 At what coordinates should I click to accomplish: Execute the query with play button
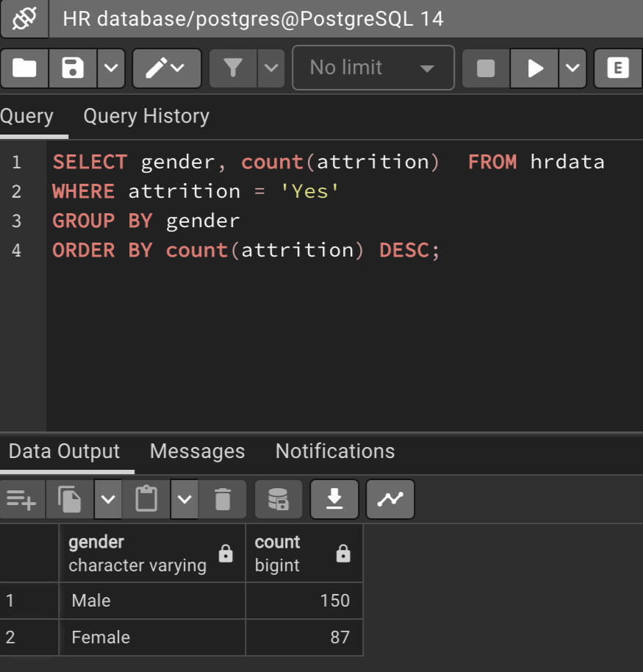pyautogui.click(x=536, y=68)
